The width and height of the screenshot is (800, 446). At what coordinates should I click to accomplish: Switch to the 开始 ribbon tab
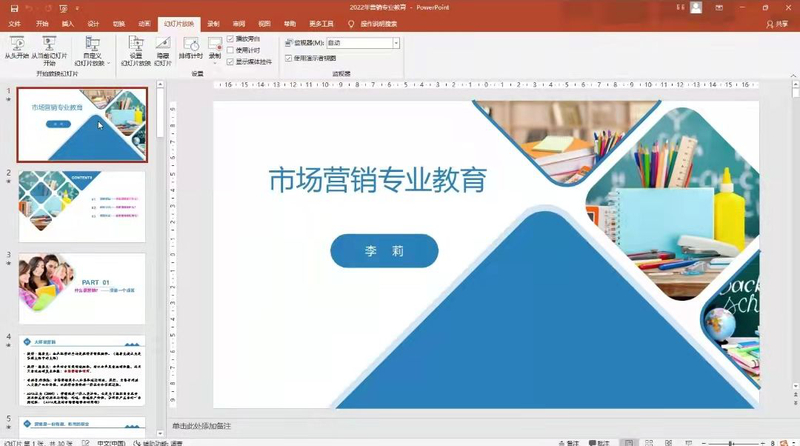[42, 24]
